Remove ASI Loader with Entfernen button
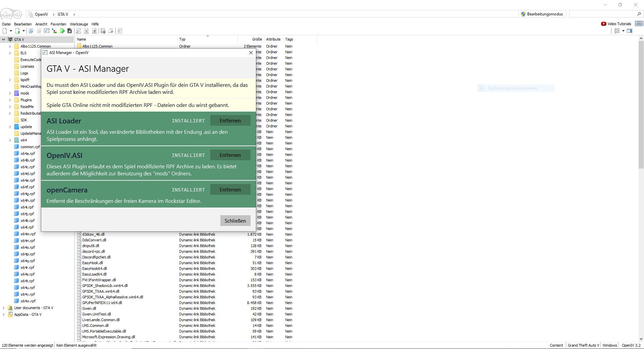The height and width of the screenshot is (349, 644). pyautogui.click(x=230, y=121)
